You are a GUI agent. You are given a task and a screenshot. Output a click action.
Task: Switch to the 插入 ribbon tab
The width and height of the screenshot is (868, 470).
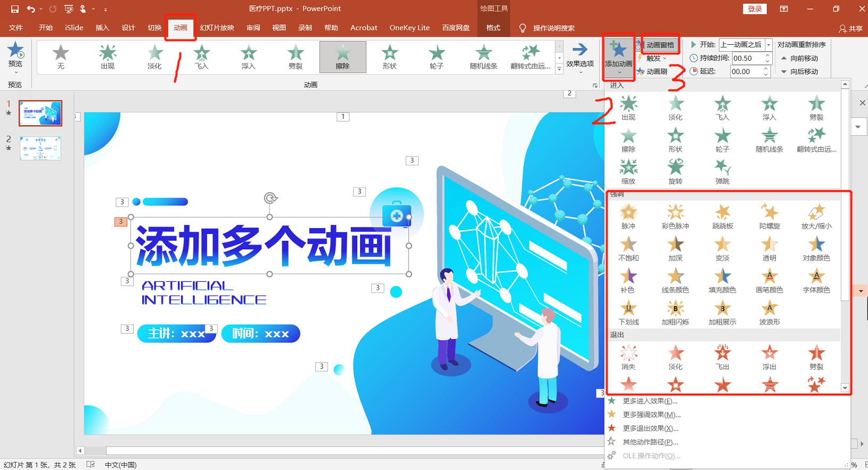click(102, 28)
